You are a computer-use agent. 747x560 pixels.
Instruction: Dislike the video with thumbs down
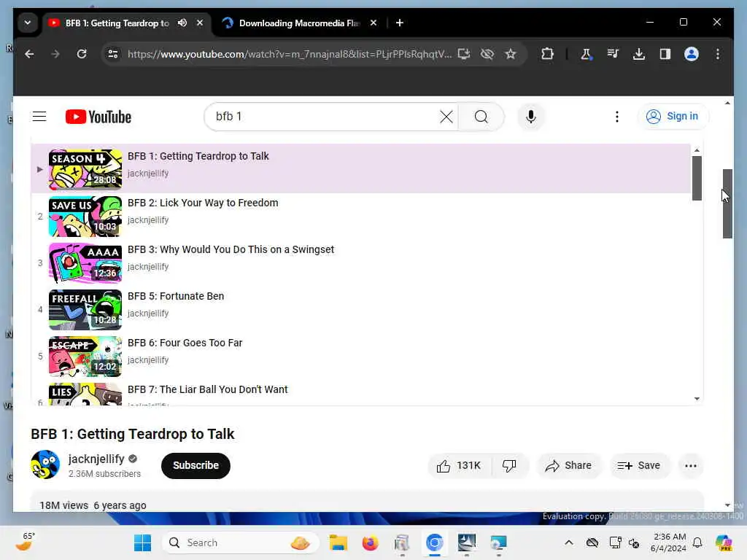[x=509, y=466]
